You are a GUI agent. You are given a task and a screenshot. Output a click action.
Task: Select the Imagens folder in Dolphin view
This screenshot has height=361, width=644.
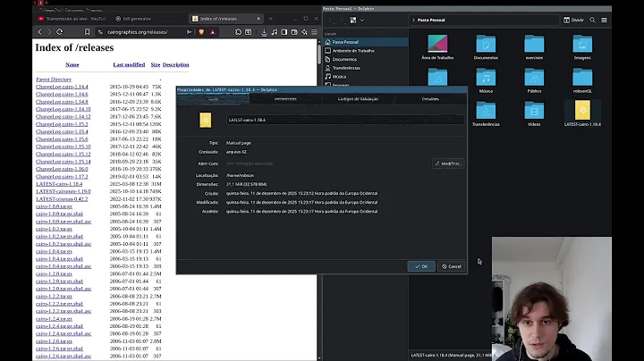point(582,47)
